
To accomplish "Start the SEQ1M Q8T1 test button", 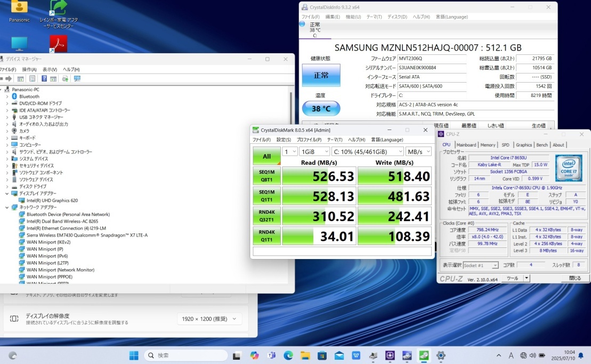I will tap(266, 176).
